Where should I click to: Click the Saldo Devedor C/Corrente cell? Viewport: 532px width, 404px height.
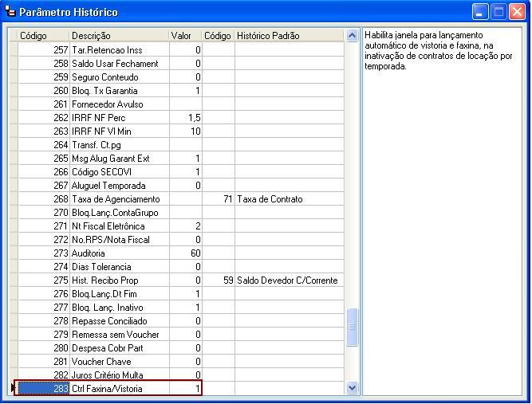coord(289,280)
